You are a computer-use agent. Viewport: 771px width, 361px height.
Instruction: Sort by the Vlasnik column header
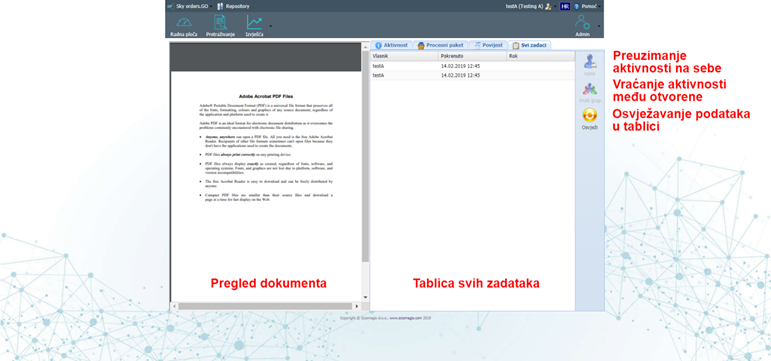pos(404,56)
